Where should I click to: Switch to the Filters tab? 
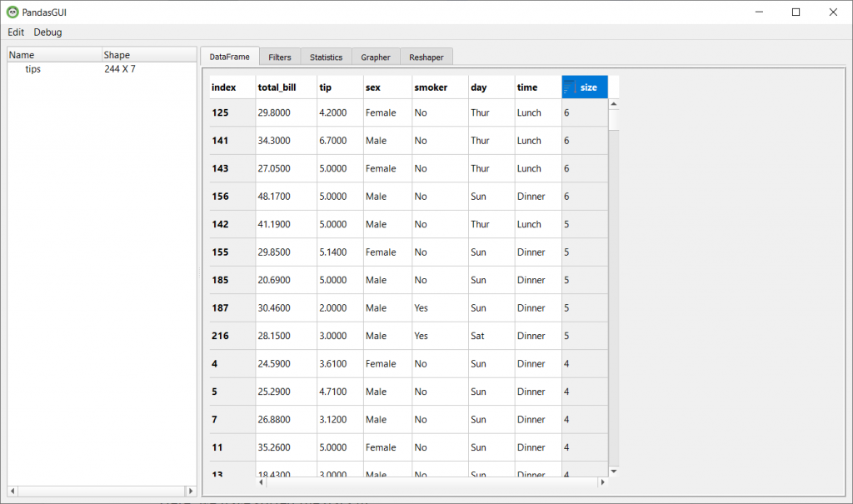point(280,57)
